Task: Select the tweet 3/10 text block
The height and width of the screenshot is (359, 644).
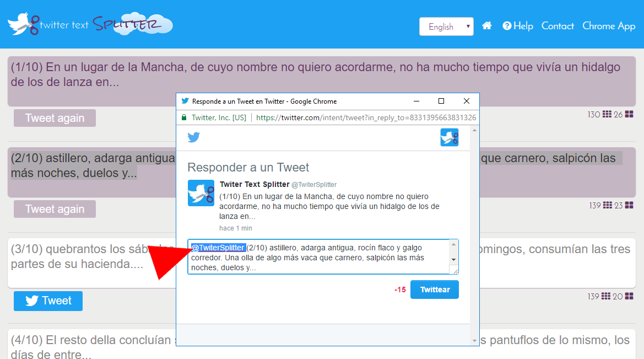Action: coord(322,263)
